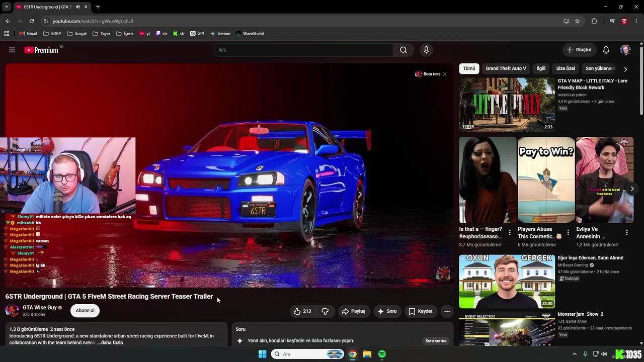This screenshot has width=644, height=362.
Task: Open the YouTube account avatar menu
Action: click(x=625, y=50)
